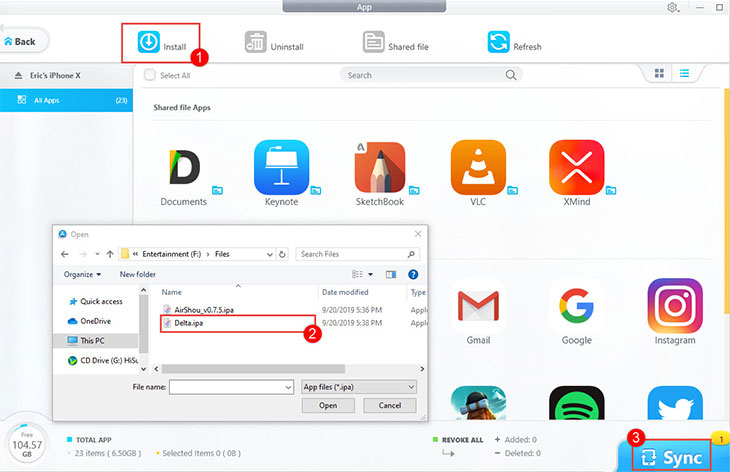Click the Cancel button in dialog
The height and width of the screenshot is (472, 730).
tap(390, 405)
